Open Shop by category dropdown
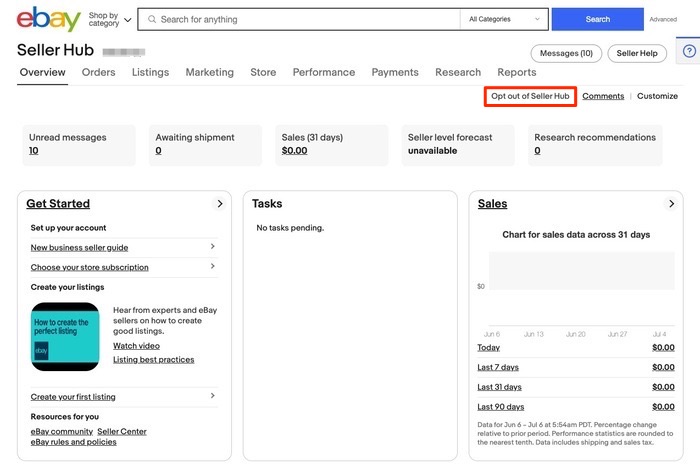This screenshot has height=471, width=700. click(x=110, y=19)
